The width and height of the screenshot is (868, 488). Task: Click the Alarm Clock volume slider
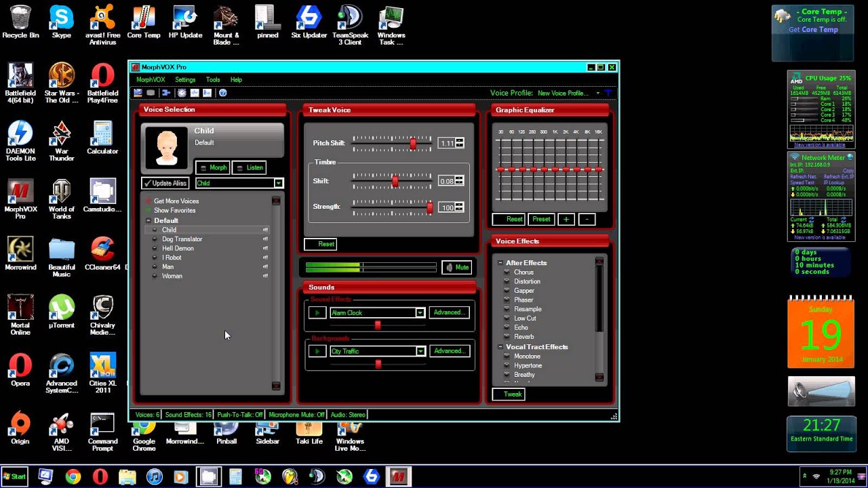[378, 325]
